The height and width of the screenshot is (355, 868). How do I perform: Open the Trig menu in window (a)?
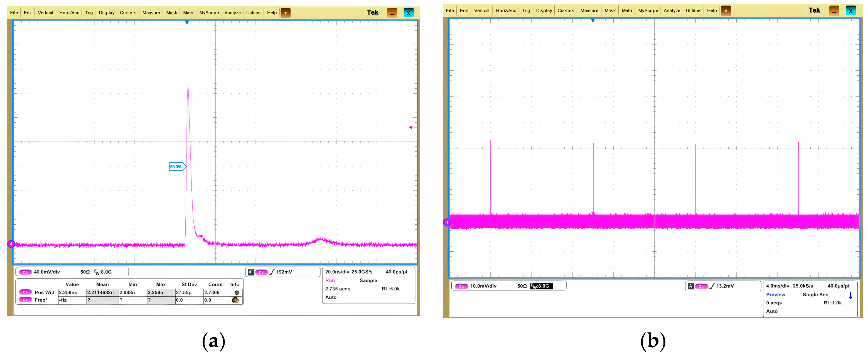click(89, 13)
